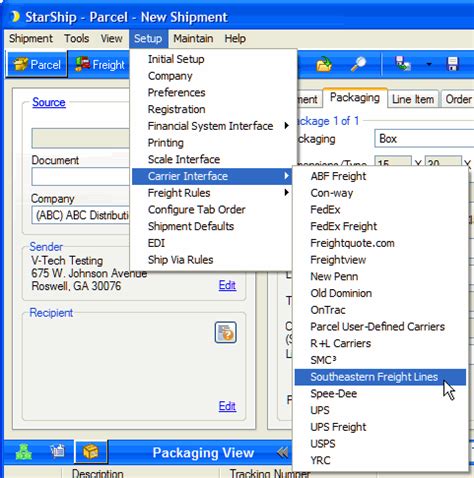Choose Ship Via Rules entry
474x478 pixels.
click(x=212, y=260)
